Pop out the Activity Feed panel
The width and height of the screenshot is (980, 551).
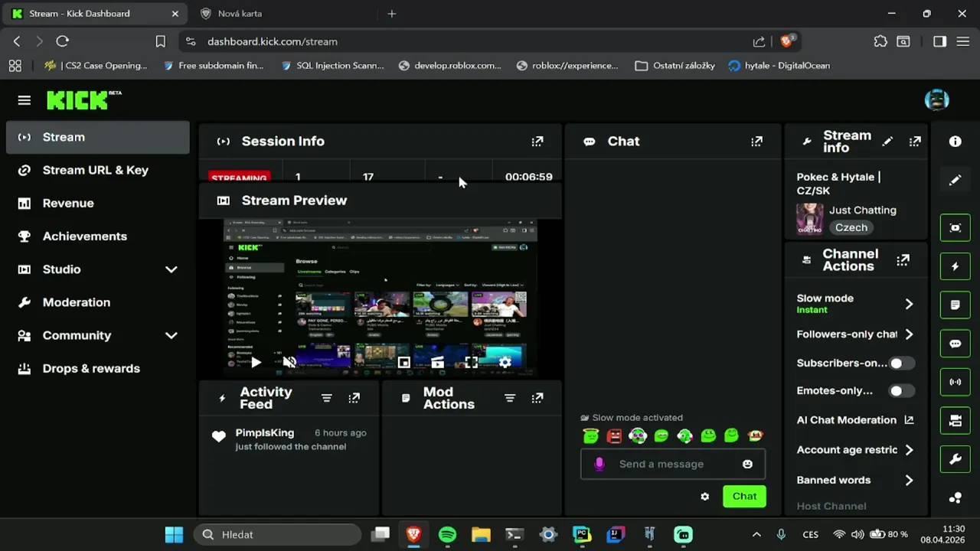(x=354, y=398)
